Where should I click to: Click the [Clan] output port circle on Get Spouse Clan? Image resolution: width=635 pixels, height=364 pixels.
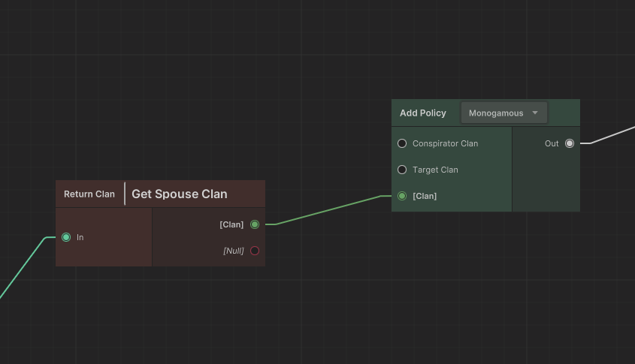255,224
